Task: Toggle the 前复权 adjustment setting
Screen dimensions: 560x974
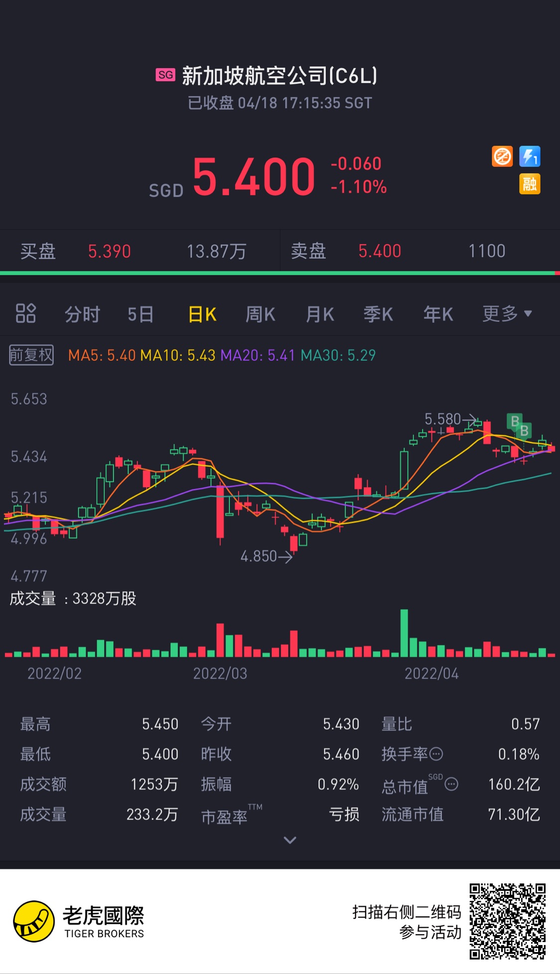Action: tap(31, 355)
